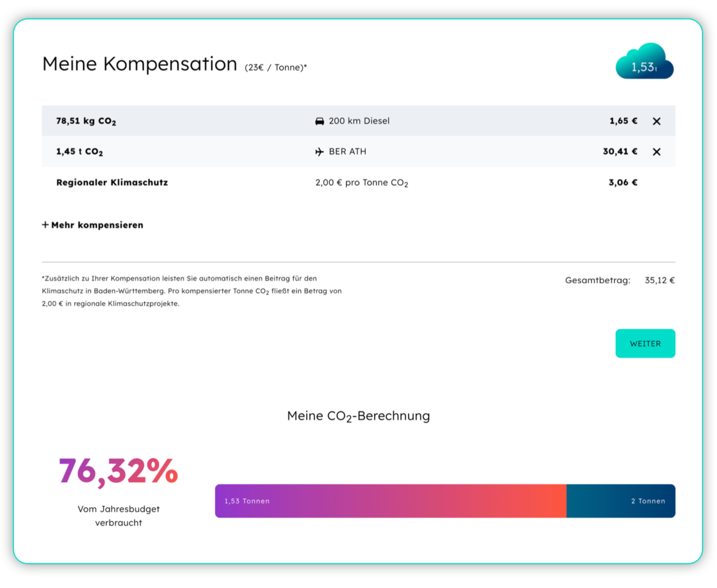This screenshot has height=588, width=717.
Task: Click the plus icon before Mehr kompensieren
Action: pyautogui.click(x=45, y=225)
